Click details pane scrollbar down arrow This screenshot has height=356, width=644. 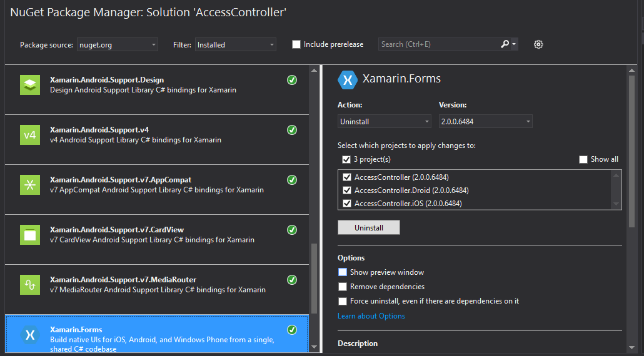(x=632, y=348)
